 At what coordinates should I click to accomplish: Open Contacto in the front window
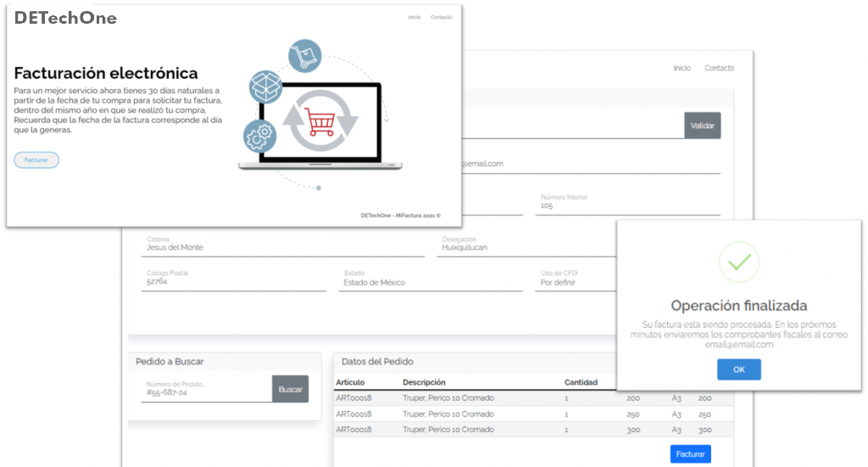click(x=441, y=17)
